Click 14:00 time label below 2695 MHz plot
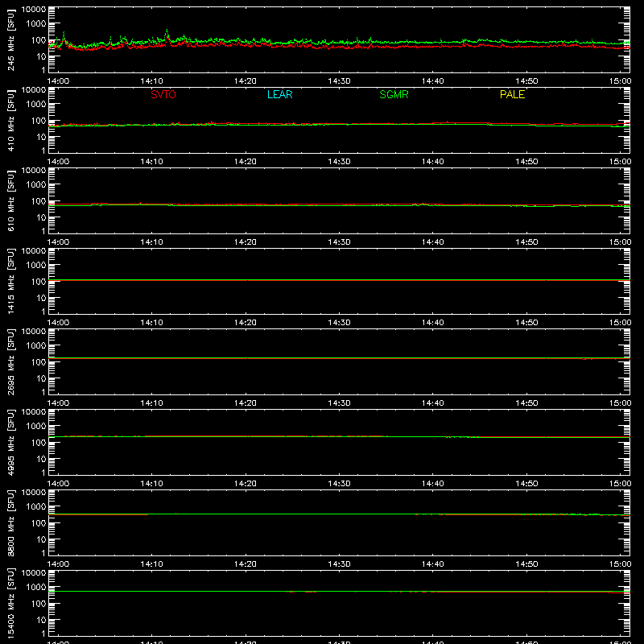The height and width of the screenshot is (644, 644). click(58, 403)
